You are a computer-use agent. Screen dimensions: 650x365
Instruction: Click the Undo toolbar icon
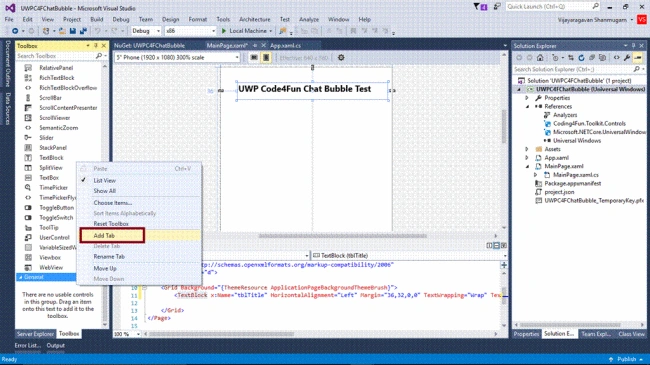[x=97, y=31]
